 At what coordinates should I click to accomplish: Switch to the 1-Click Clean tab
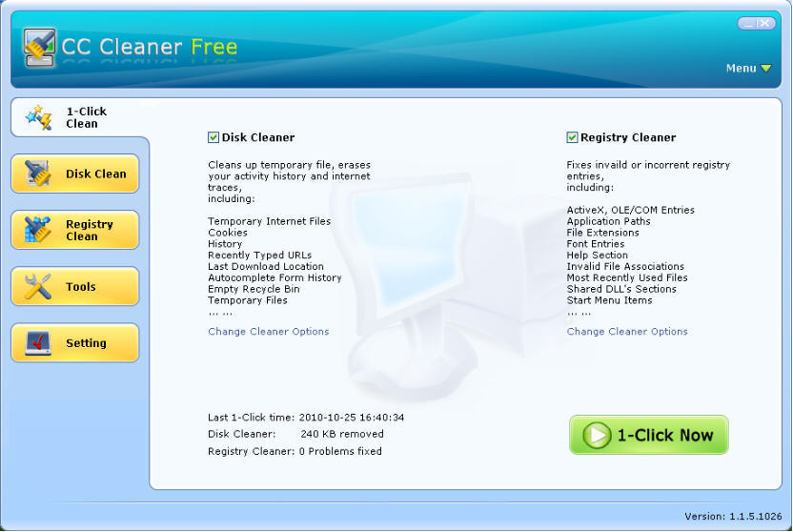[x=80, y=118]
